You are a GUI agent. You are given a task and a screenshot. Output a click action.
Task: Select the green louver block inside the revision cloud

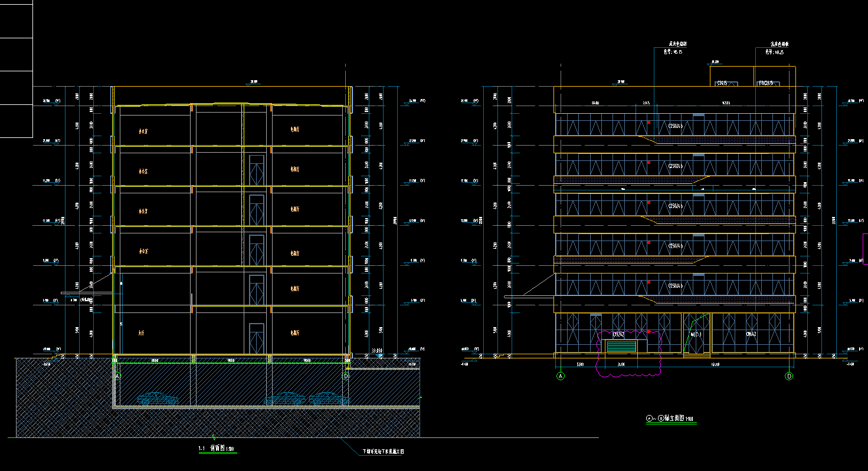point(623,347)
